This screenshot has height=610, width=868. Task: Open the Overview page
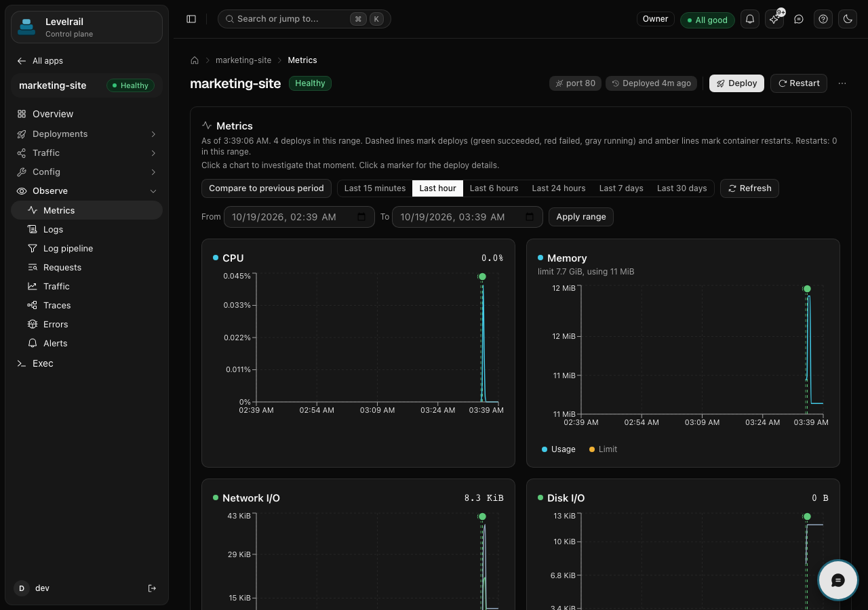(87, 114)
